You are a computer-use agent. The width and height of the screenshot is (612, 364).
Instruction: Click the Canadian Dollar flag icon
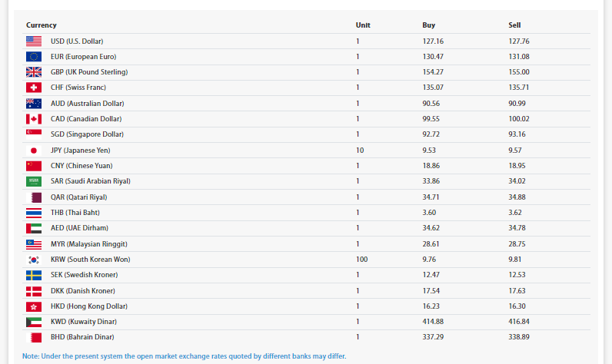coord(34,119)
